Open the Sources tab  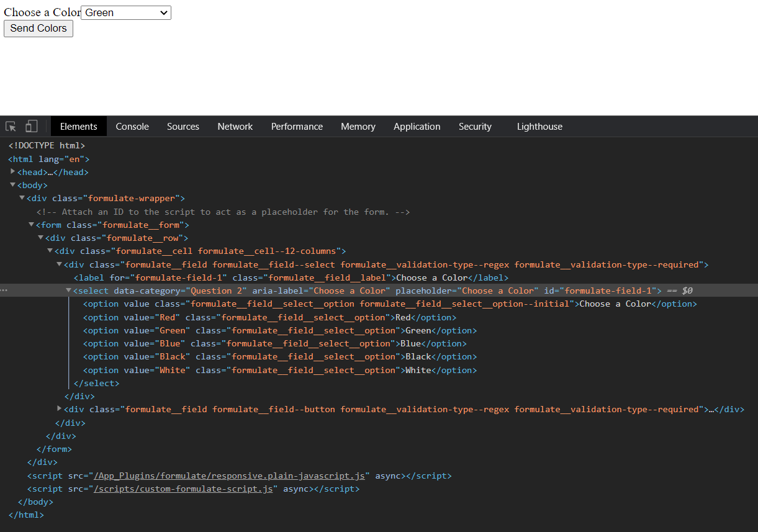click(x=183, y=127)
